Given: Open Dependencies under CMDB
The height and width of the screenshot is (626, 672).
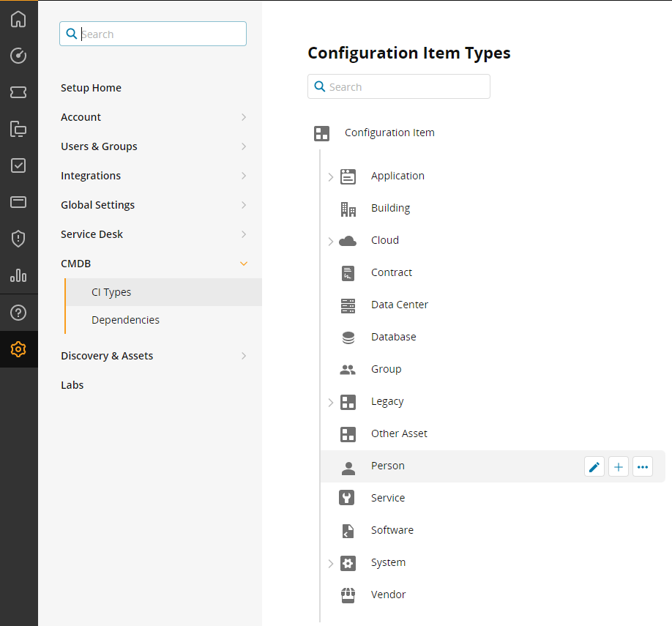Looking at the screenshot, I should (x=125, y=320).
